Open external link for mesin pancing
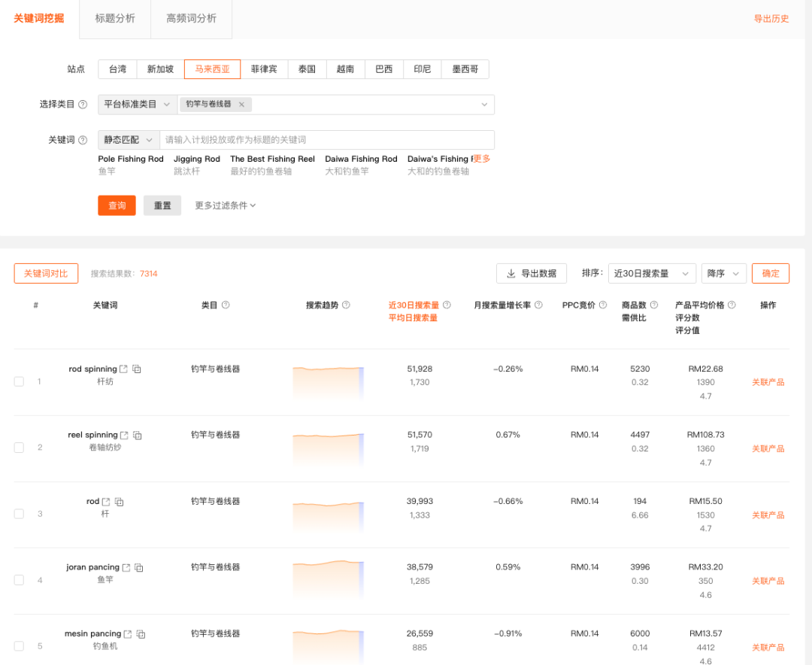 tap(127, 634)
